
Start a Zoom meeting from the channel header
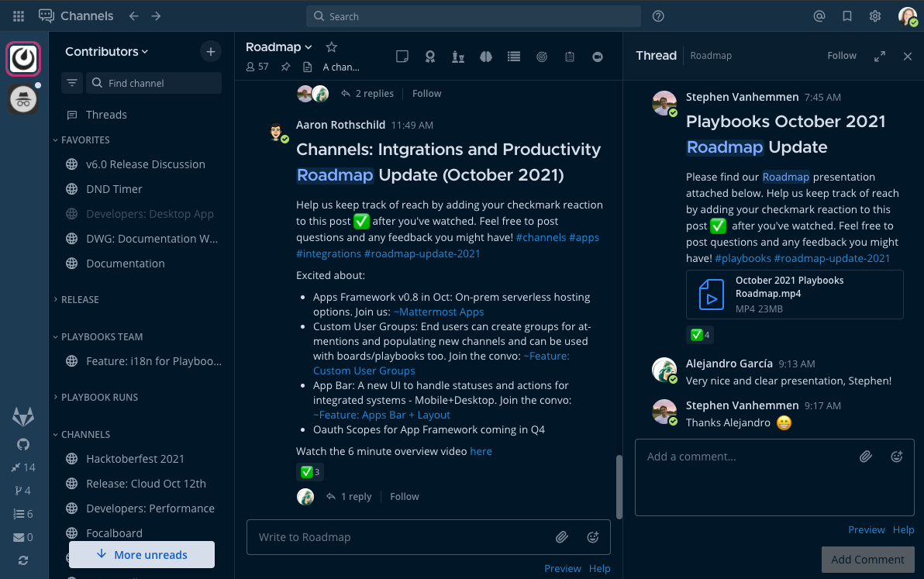(x=598, y=56)
